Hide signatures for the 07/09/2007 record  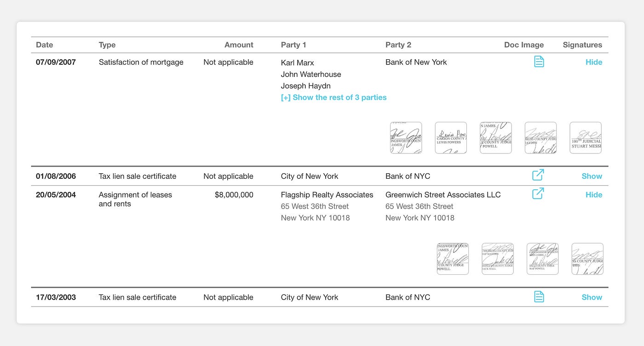click(594, 62)
